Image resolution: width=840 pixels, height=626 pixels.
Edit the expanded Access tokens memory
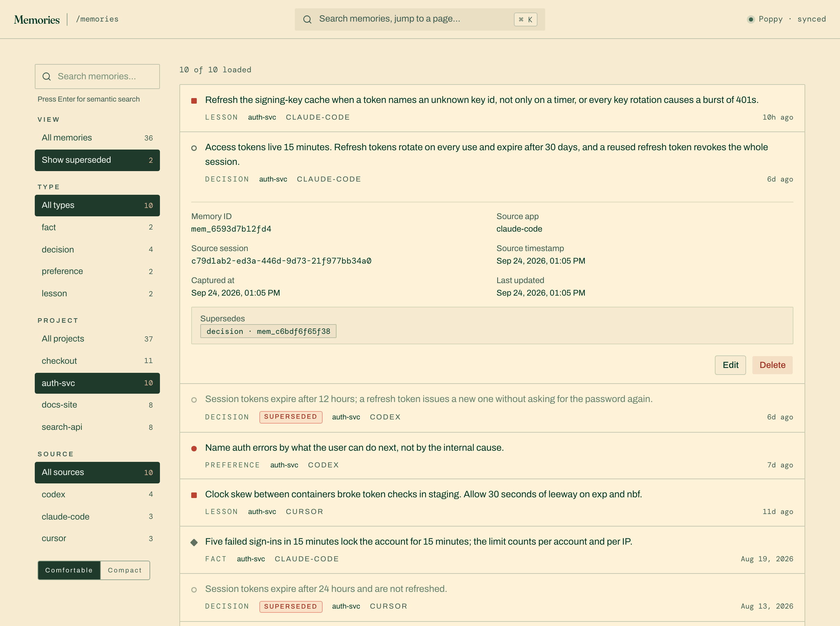[x=730, y=365]
